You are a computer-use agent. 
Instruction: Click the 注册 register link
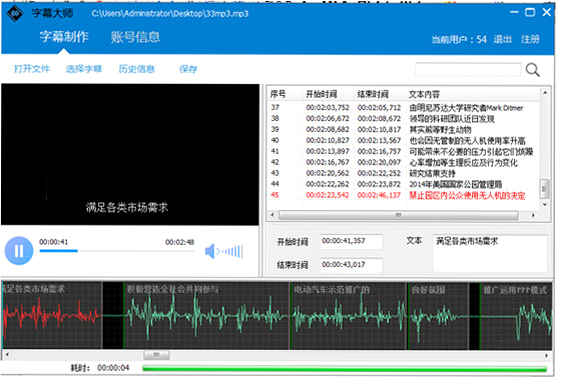tap(530, 39)
